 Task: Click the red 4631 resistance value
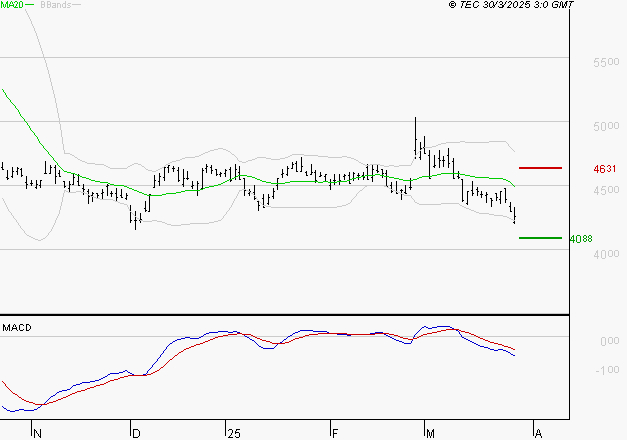605,169
